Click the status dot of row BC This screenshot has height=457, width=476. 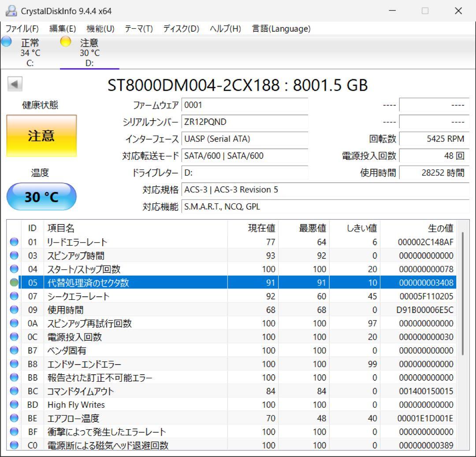(x=14, y=391)
